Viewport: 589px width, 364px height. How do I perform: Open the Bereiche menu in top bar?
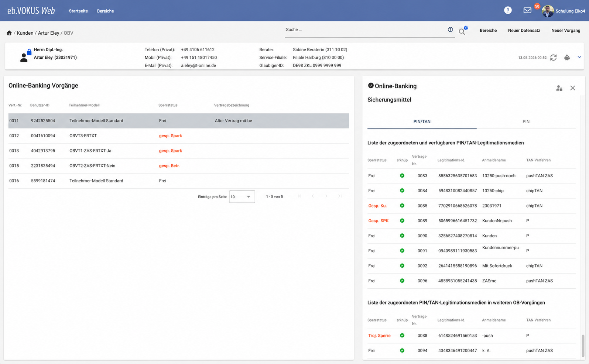coord(105,11)
